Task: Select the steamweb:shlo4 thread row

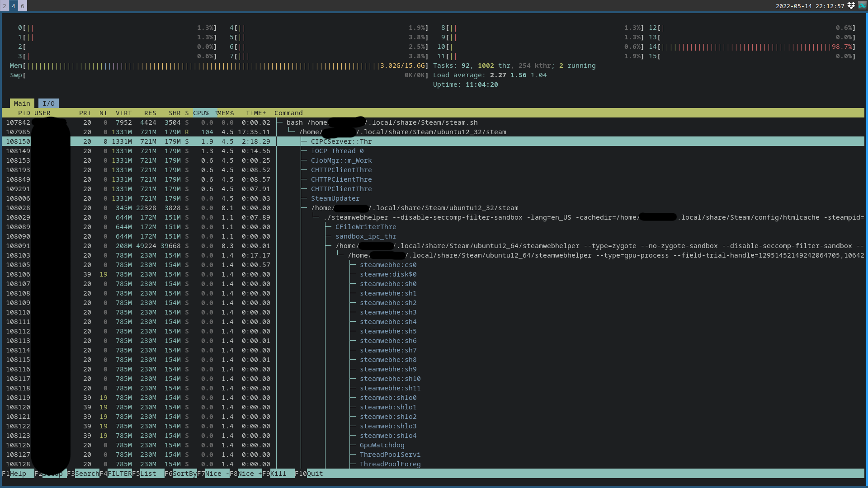Action: [433, 436]
